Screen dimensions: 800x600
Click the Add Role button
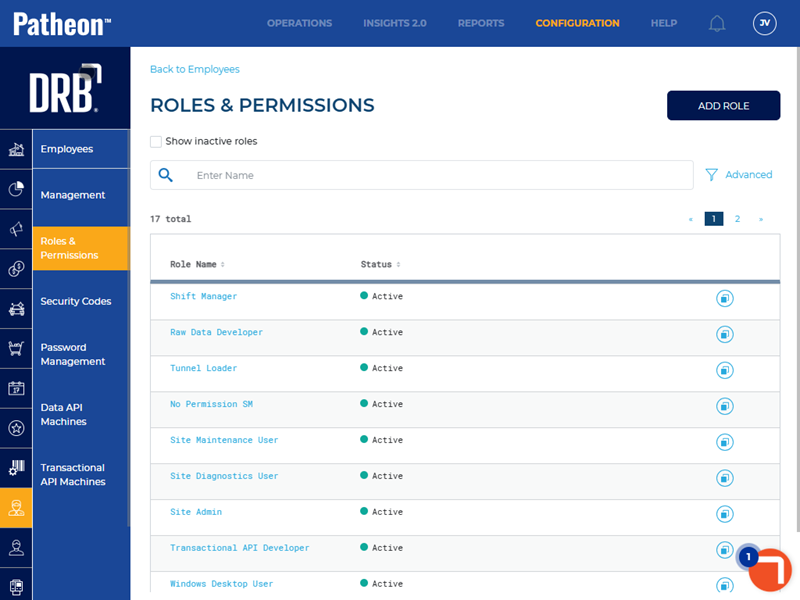(723, 106)
